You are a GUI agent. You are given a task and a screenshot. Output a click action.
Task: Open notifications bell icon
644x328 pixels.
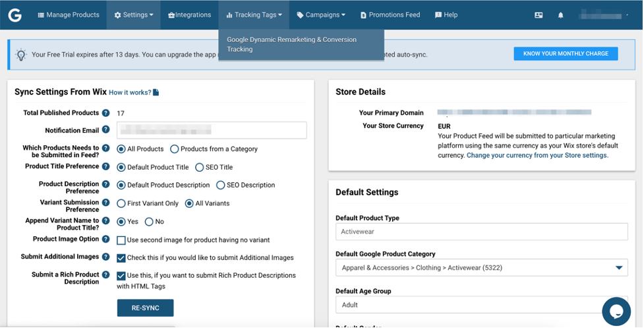coord(561,15)
